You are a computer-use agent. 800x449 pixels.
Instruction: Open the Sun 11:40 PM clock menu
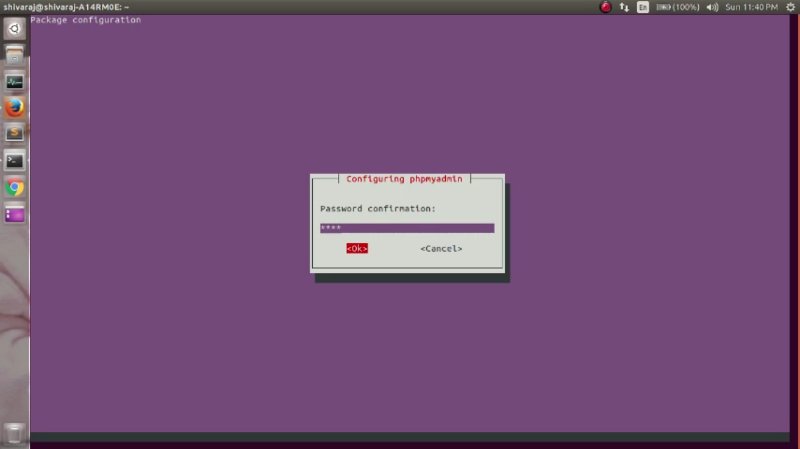(x=752, y=7)
